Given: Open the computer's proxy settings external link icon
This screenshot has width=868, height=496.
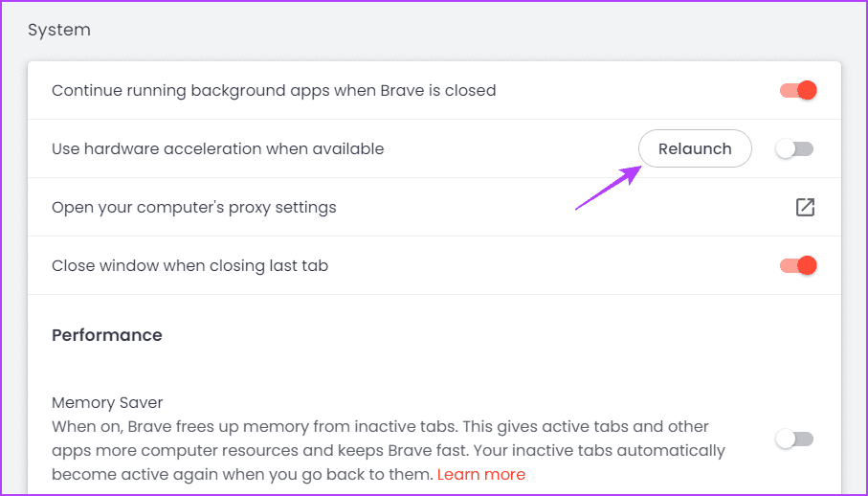Looking at the screenshot, I should (x=805, y=207).
